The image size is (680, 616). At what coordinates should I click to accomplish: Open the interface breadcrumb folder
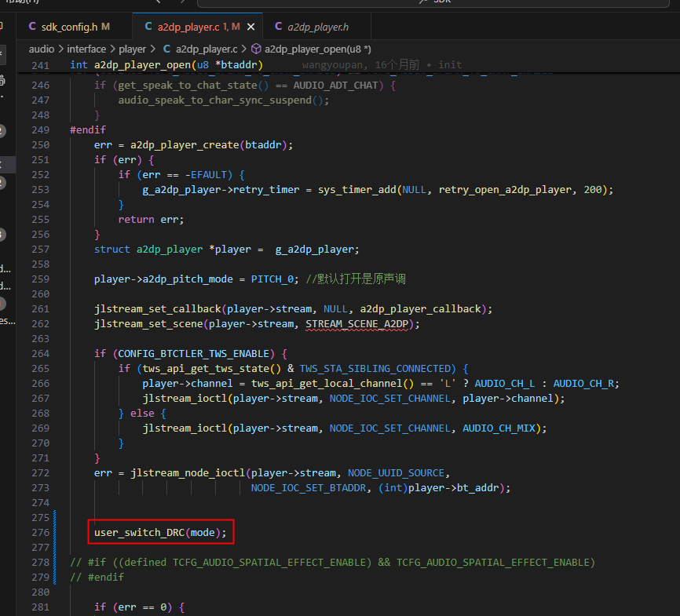86,49
